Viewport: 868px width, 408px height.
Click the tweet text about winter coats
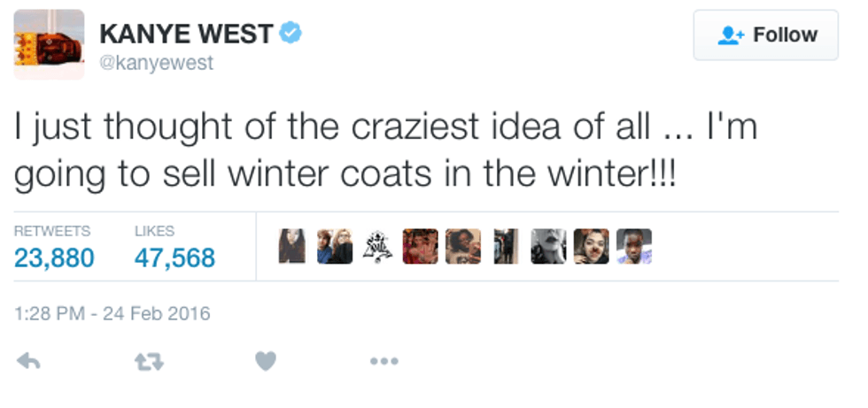point(385,149)
